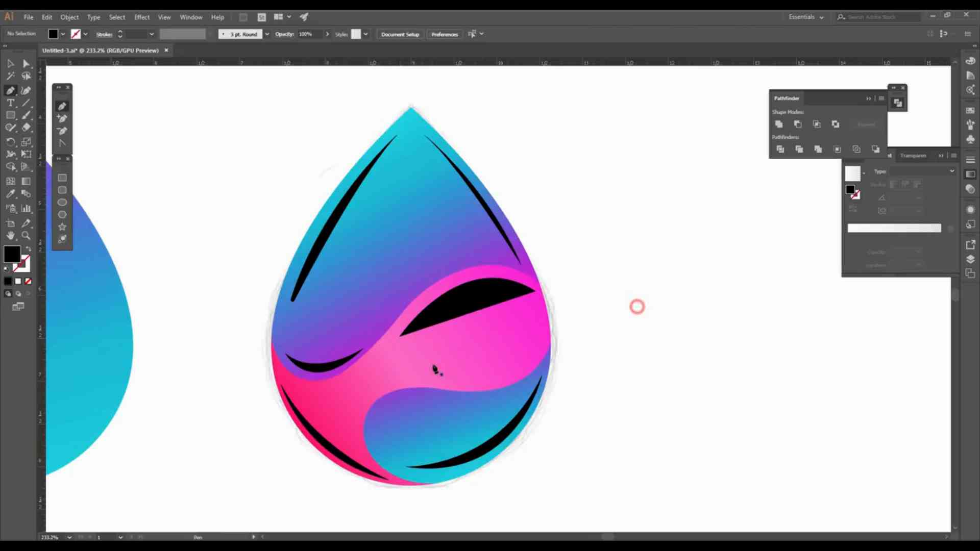
Task: Select the Eyedropper tool
Action: (11, 194)
